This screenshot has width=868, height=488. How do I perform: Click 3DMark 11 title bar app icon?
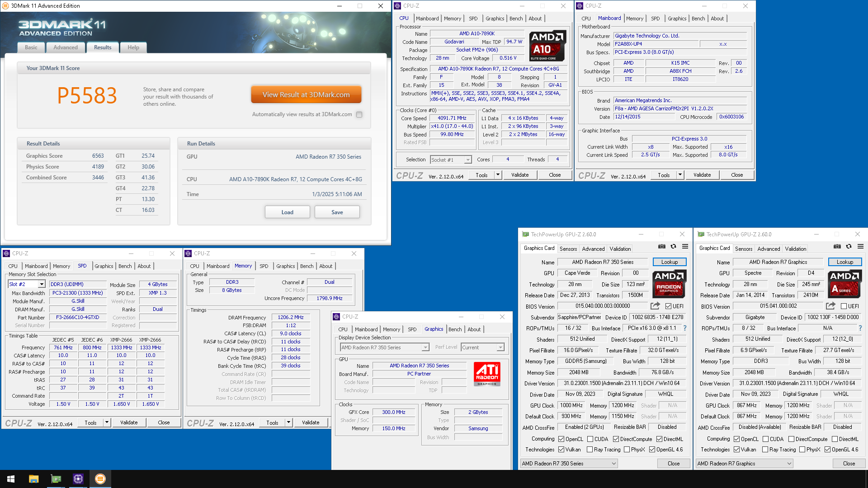coord(6,6)
